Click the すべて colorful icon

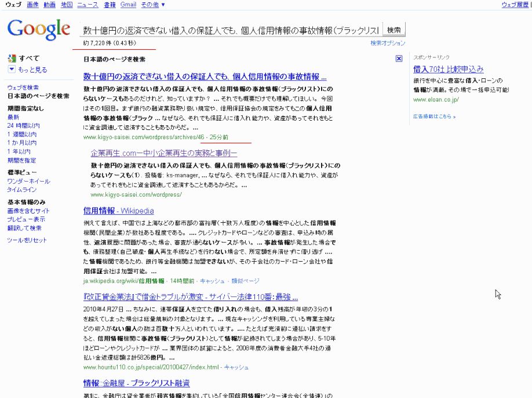point(12,59)
